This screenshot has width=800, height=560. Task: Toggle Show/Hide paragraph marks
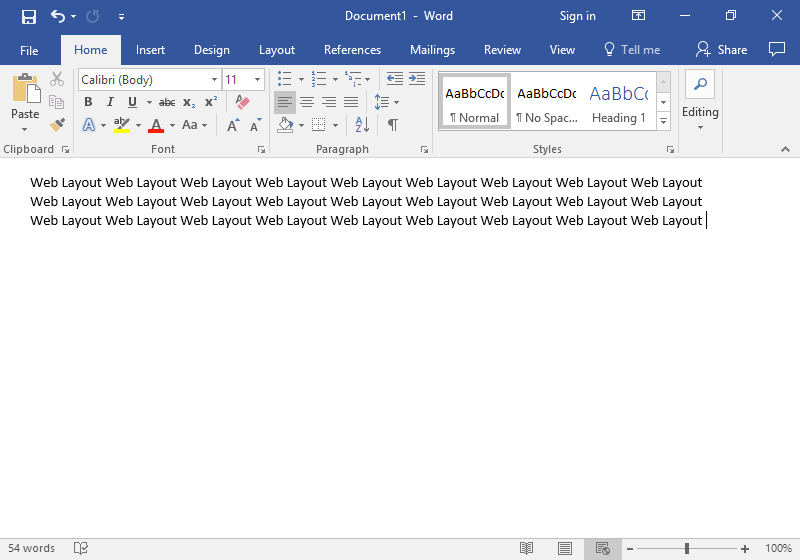pyautogui.click(x=393, y=125)
